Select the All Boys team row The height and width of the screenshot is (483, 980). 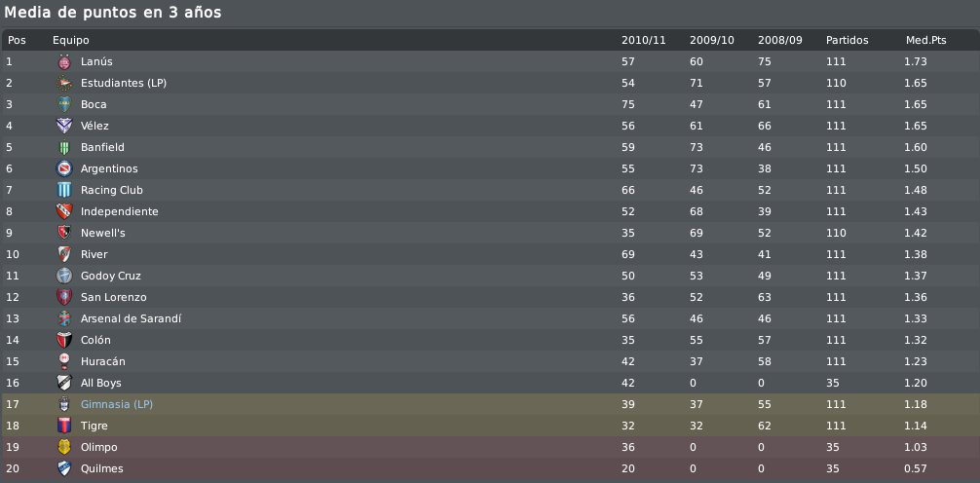(490, 383)
